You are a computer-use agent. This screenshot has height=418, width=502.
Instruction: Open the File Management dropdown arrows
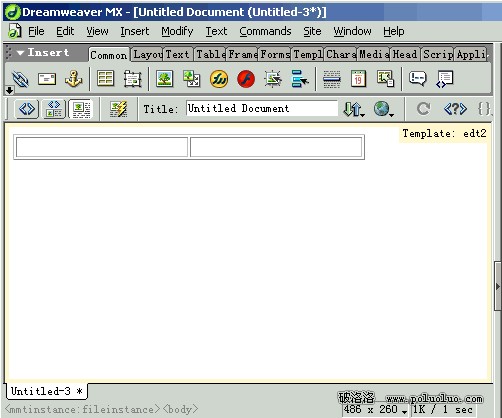tap(354, 109)
